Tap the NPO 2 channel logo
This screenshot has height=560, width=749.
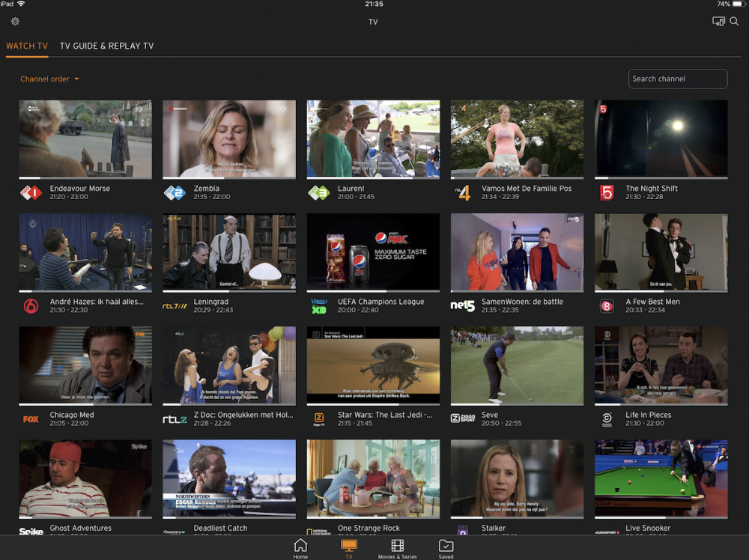point(175,192)
